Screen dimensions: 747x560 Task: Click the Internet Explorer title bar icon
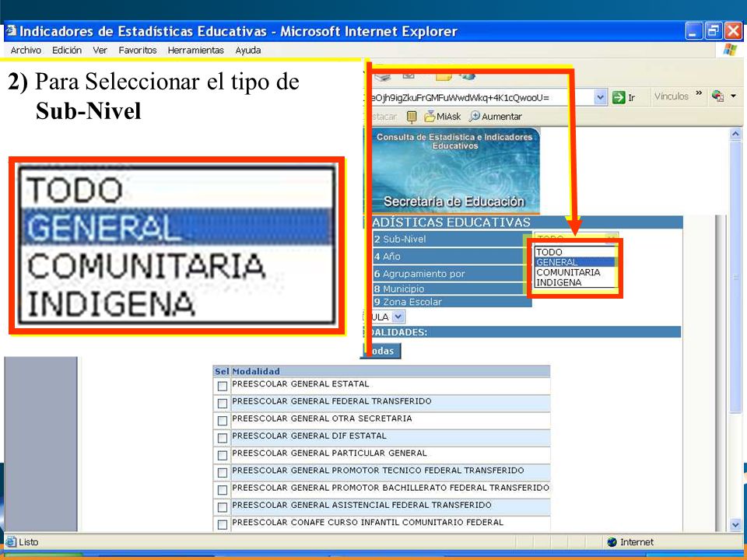click(x=12, y=31)
